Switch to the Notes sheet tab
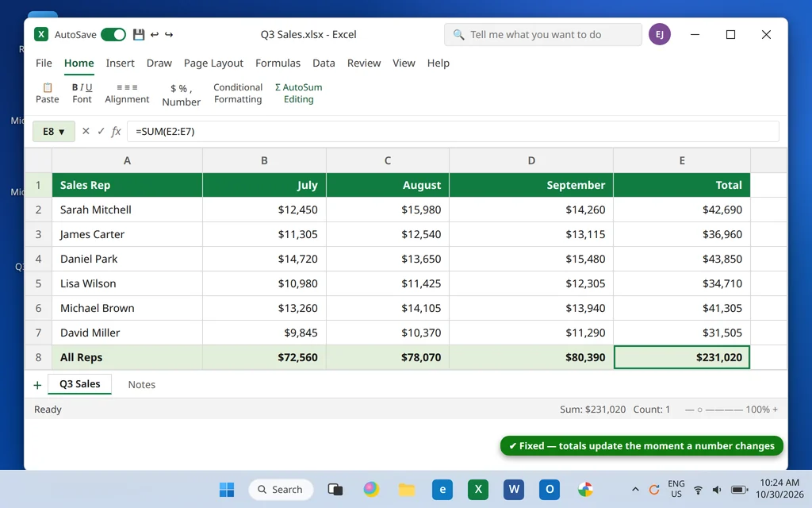This screenshot has height=508, width=812. 141,385
